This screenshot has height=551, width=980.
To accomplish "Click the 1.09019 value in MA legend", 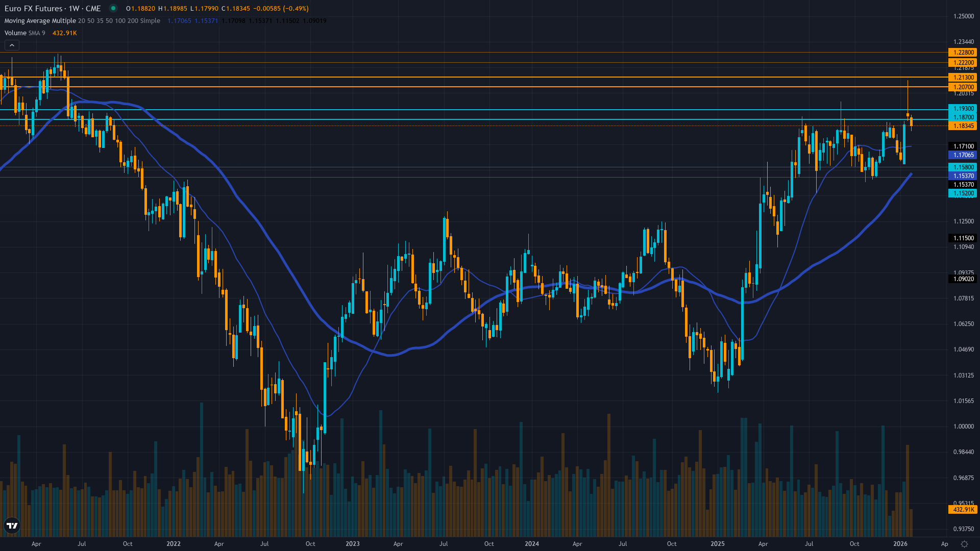I will [x=314, y=21].
